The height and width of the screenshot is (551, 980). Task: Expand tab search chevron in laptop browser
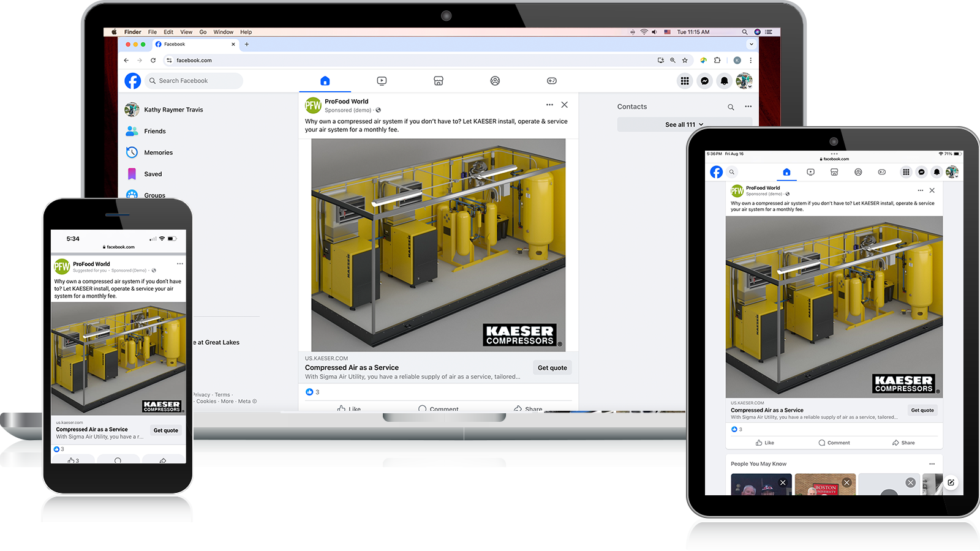(752, 44)
